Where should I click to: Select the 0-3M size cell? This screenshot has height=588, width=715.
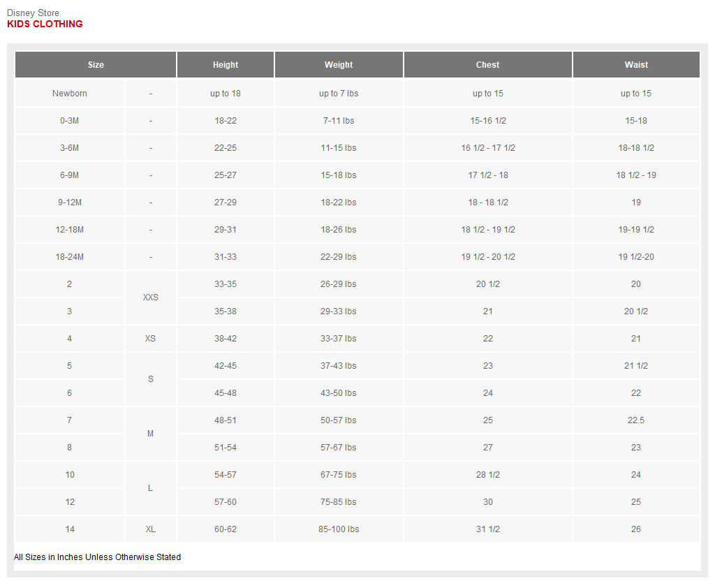70,121
